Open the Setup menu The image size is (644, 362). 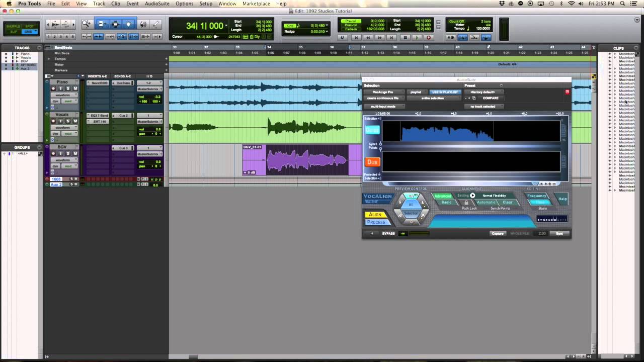coord(206,4)
